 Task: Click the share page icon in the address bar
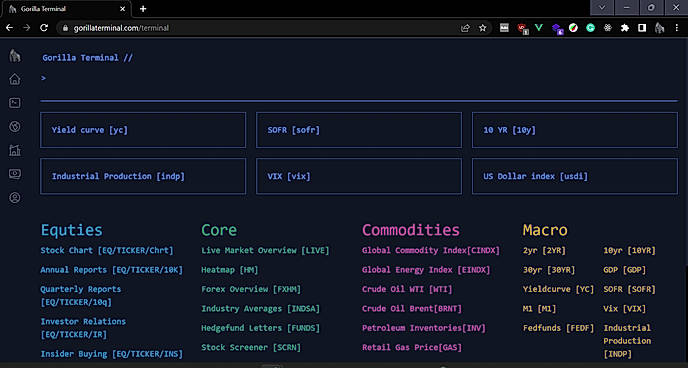click(465, 28)
